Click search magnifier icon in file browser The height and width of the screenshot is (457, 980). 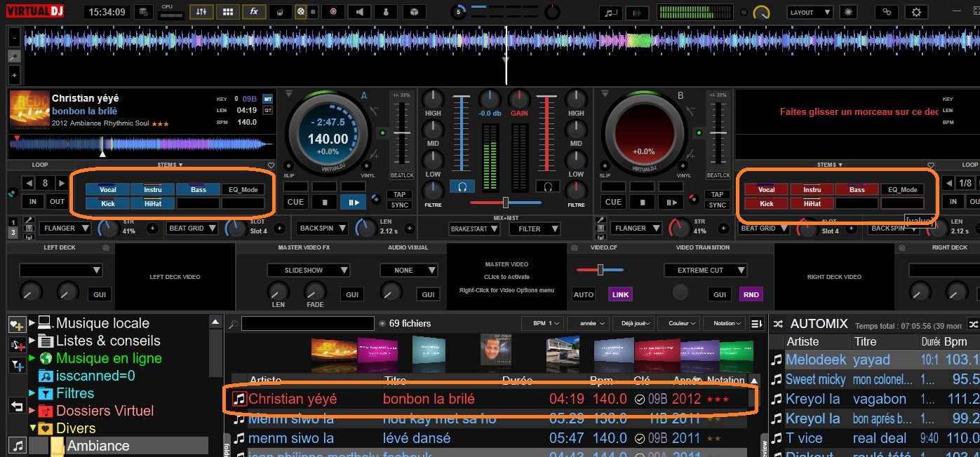[x=233, y=324]
